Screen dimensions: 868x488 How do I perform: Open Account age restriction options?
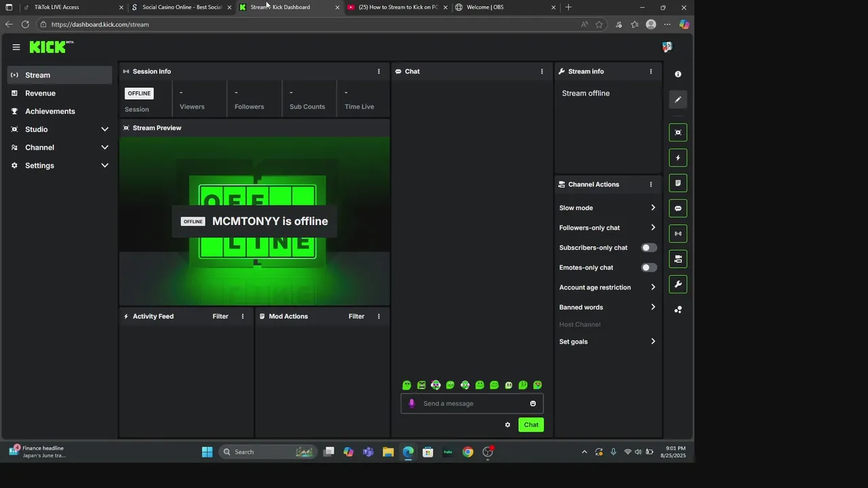(x=608, y=287)
